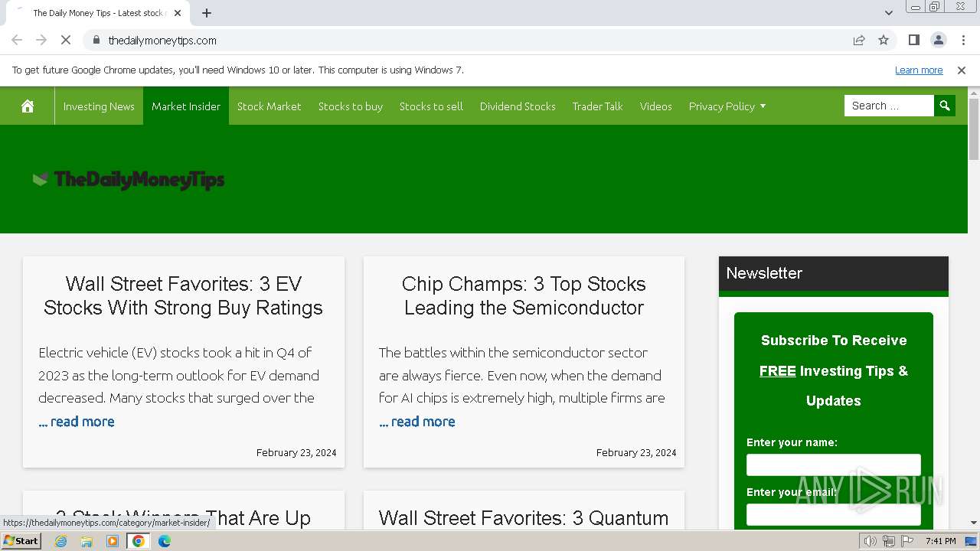View site information lock icon
The height and width of the screenshot is (551, 980).
(x=96, y=40)
